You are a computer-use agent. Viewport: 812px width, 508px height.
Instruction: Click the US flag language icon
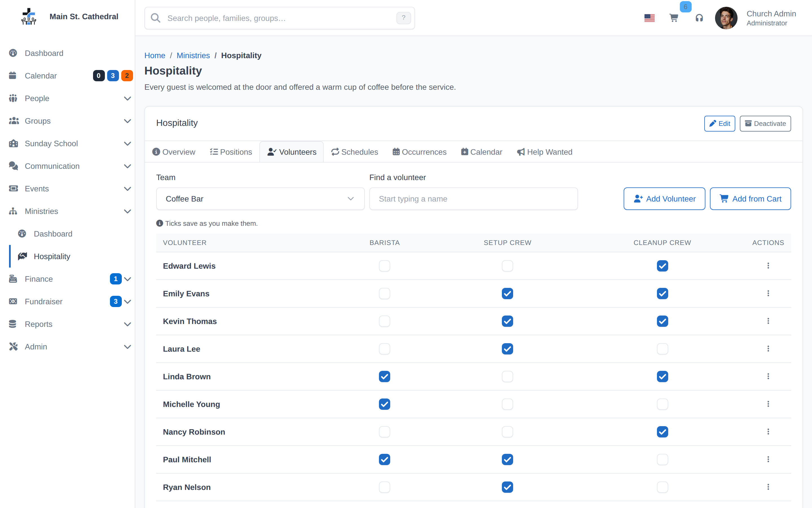tap(649, 18)
